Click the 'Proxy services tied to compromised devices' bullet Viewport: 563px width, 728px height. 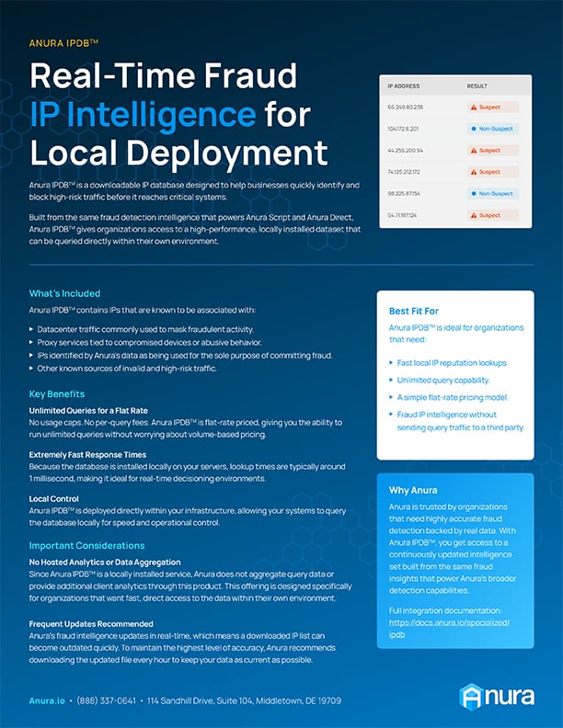coord(146,342)
